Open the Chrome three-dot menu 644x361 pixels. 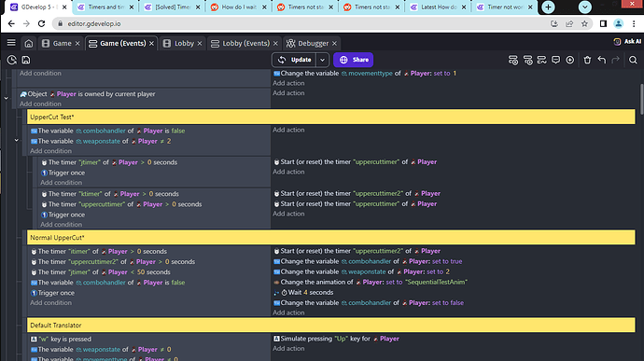pyautogui.click(x=634, y=24)
